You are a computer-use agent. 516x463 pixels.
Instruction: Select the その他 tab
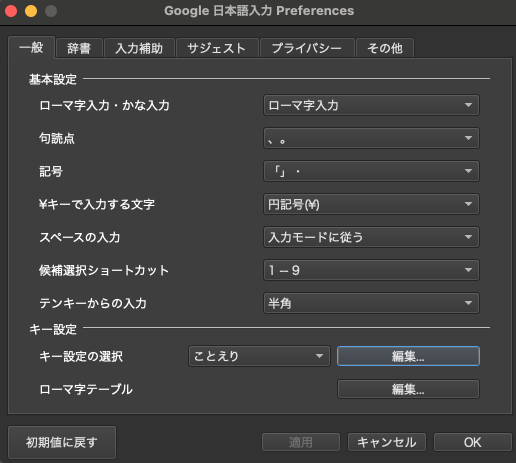point(385,48)
